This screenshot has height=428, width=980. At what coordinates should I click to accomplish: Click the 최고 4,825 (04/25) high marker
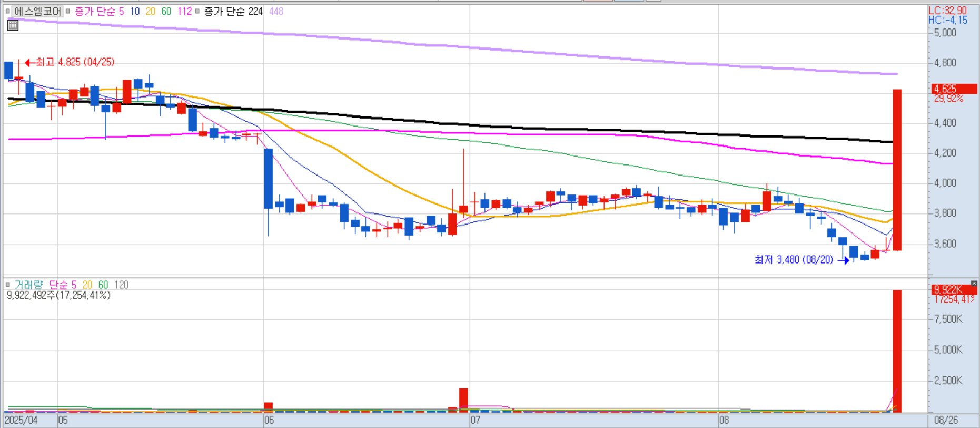pos(70,62)
